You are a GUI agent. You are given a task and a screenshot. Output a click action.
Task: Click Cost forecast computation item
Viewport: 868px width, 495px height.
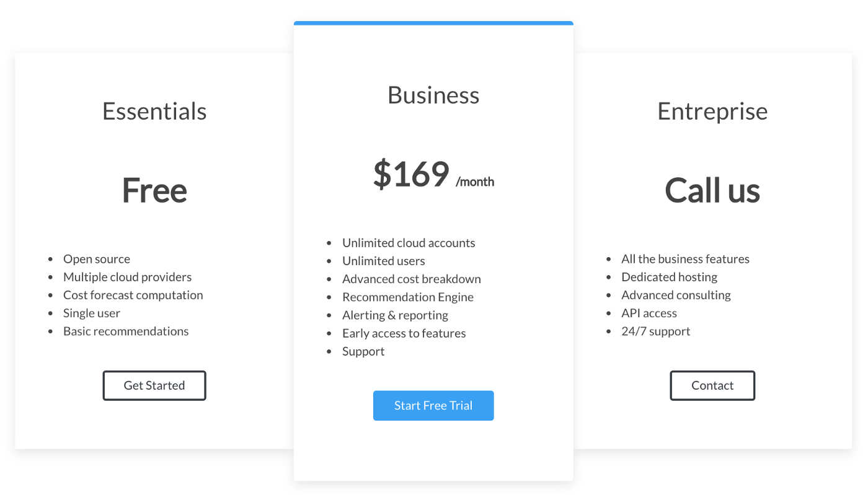tap(133, 295)
